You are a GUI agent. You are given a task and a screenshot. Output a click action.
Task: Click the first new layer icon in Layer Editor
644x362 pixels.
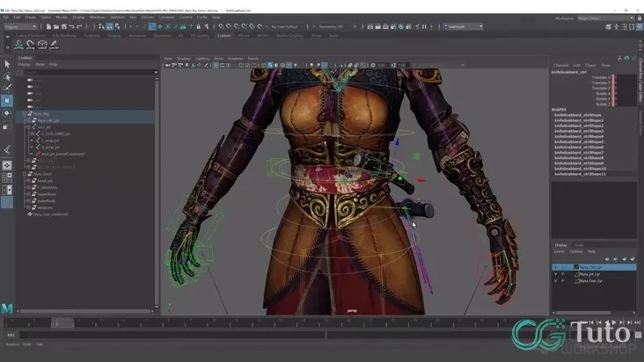(x=607, y=258)
